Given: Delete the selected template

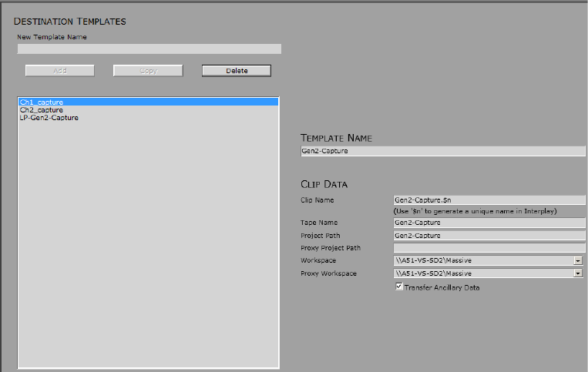Looking at the screenshot, I should 237,71.
